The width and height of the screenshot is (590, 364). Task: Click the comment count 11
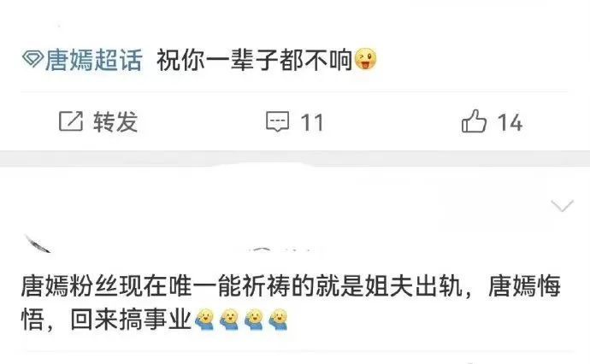(312, 122)
